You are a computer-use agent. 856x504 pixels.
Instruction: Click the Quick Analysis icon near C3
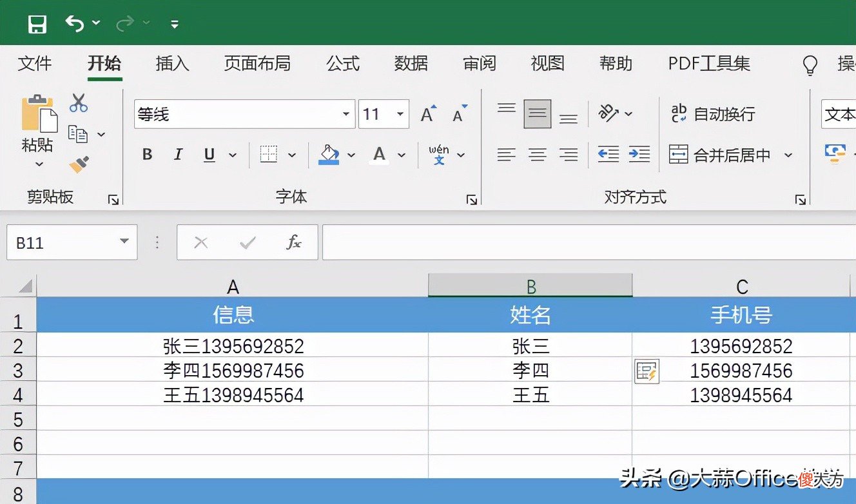pyautogui.click(x=647, y=371)
